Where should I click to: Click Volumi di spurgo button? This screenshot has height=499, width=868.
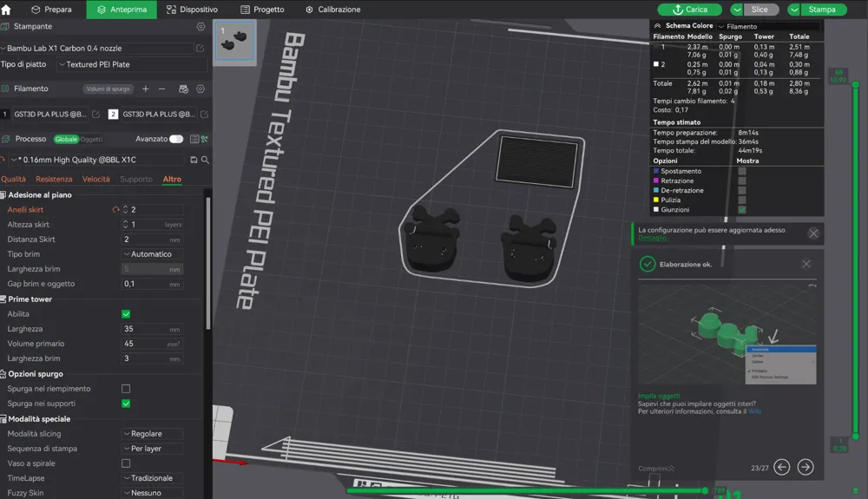(108, 89)
